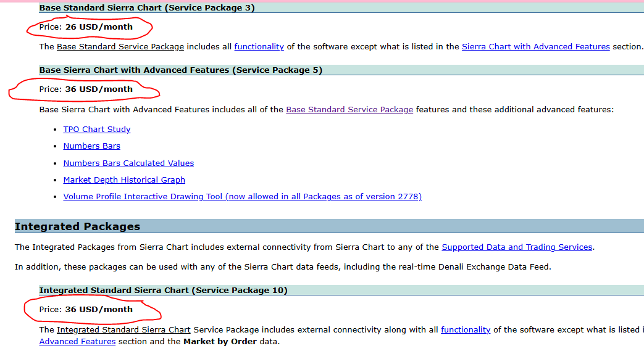Click the Service Package 10 heading
This screenshot has height=351, width=644.
pos(163,291)
